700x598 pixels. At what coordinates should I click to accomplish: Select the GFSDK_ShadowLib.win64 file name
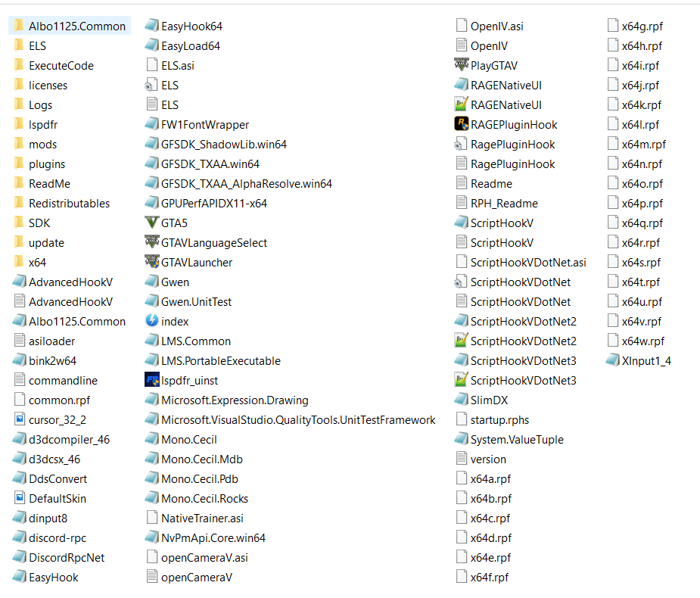coord(224,145)
